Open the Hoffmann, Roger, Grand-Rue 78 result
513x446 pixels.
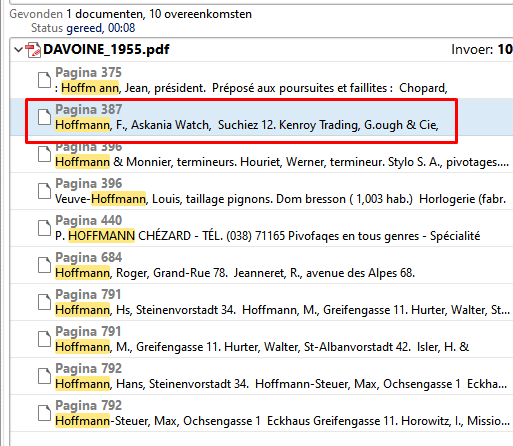(x=262, y=265)
